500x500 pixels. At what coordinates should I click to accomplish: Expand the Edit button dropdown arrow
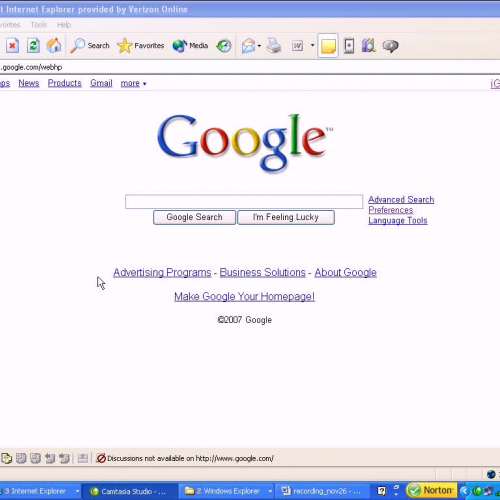(312, 45)
